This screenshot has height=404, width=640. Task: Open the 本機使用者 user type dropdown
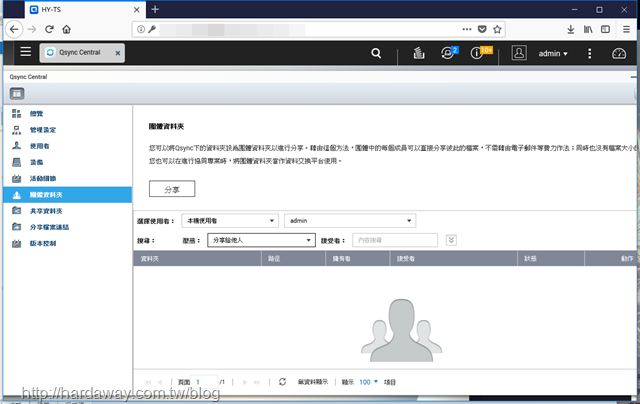(230, 220)
